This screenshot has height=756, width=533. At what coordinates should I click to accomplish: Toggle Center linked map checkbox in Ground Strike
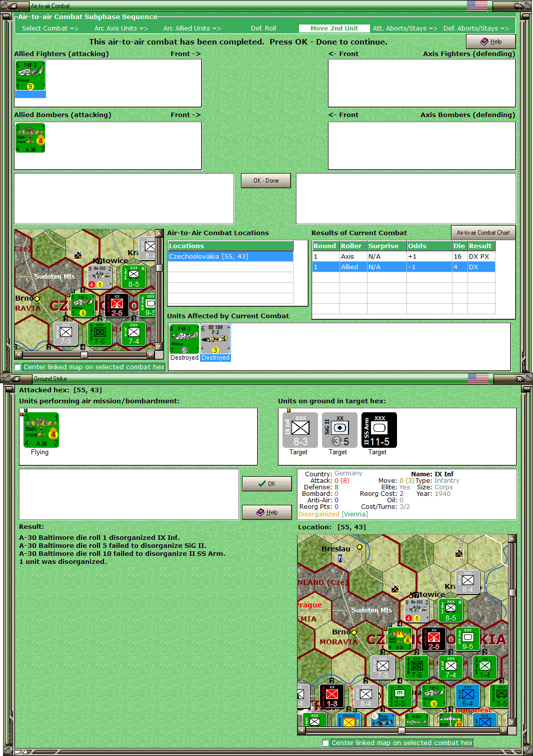pos(326,742)
